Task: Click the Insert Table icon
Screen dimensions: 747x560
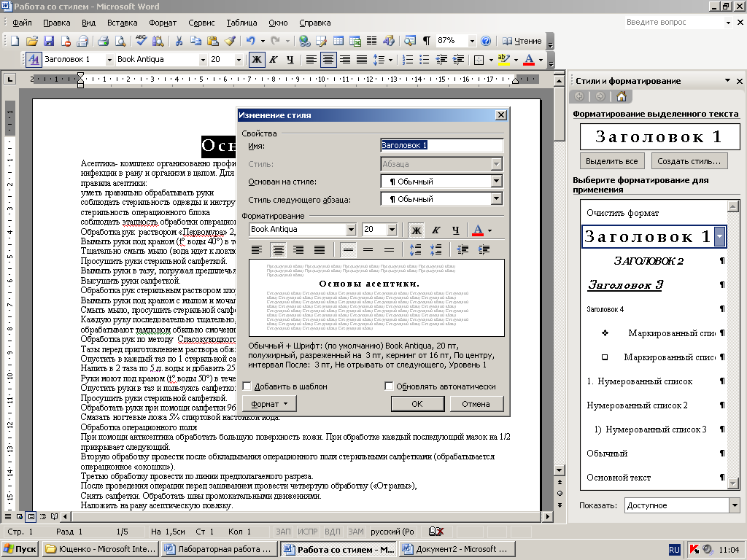Action: pos(338,41)
